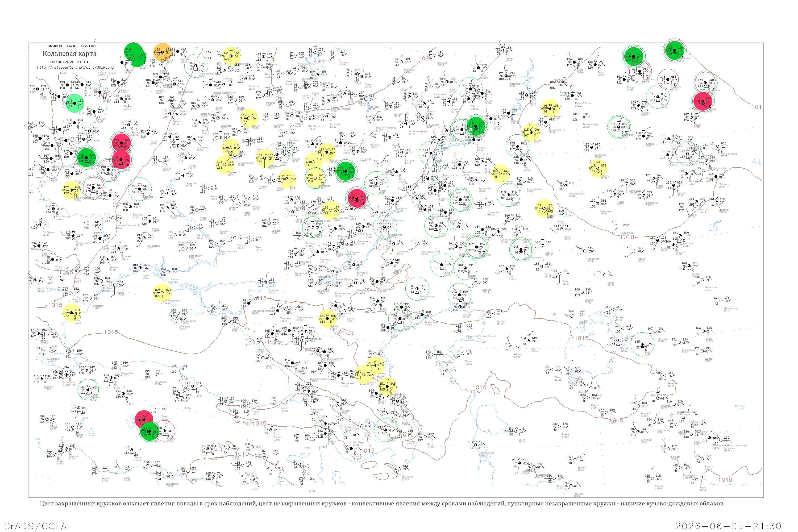
Task: Click the "Гари 28049" station label
Action: [601, 73]
